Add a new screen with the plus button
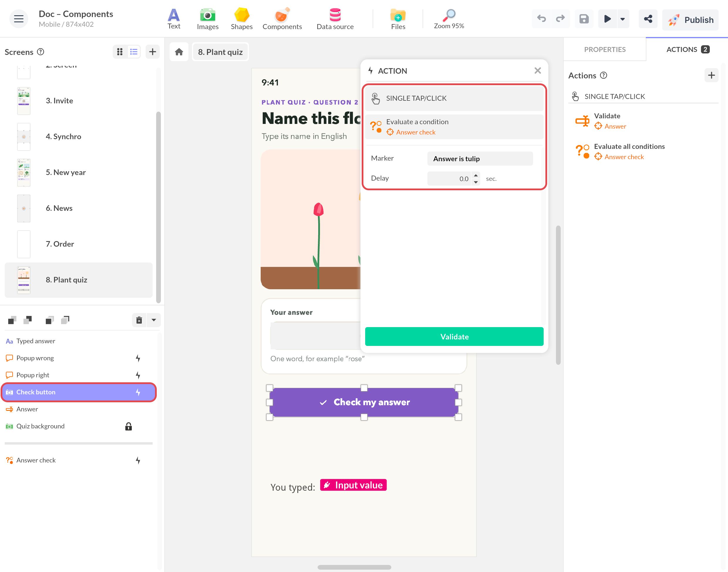This screenshot has height=572, width=728. pos(152,52)
